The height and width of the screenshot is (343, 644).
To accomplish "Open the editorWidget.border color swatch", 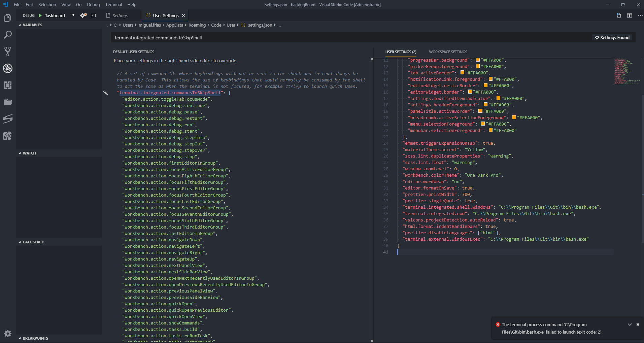I will pyautogui.click(x=470, y=92).
